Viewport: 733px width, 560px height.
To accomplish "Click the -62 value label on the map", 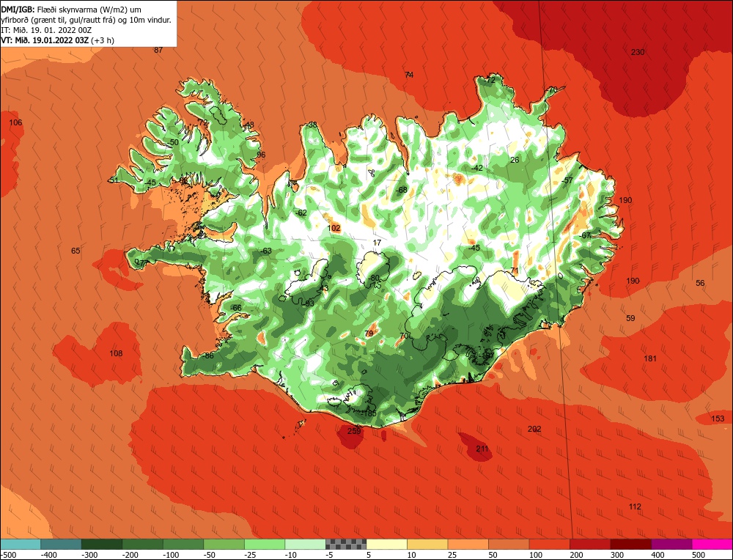I will click(301, 213).
